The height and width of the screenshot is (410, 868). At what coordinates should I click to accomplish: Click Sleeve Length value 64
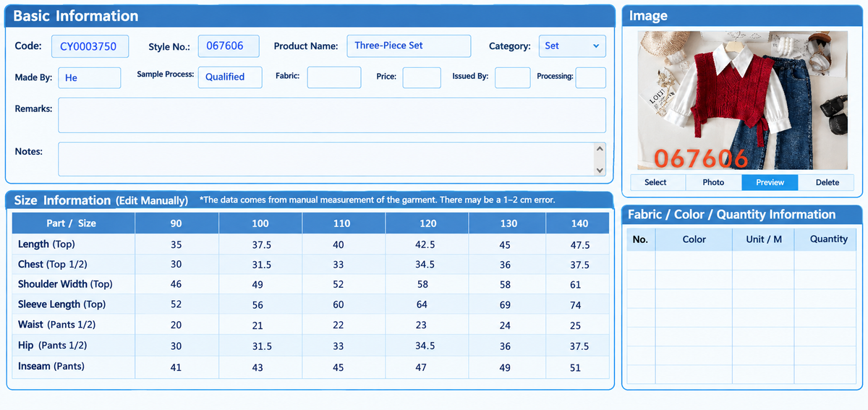(x=422, y=305)
